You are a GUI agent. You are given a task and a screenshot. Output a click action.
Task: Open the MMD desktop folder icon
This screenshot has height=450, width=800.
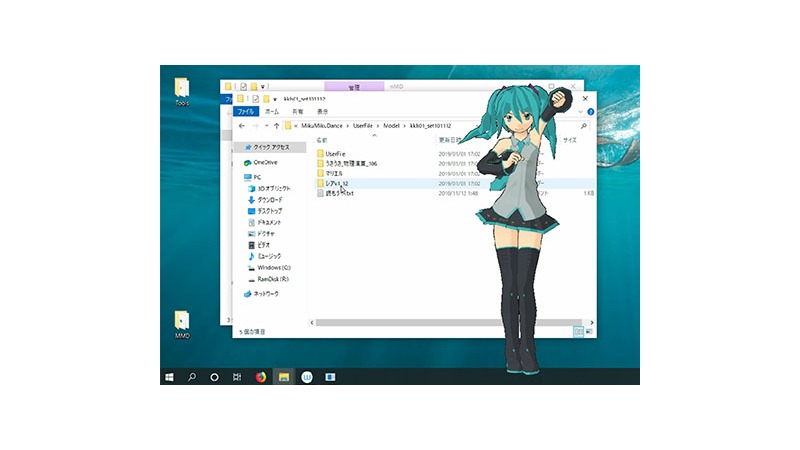181,321
